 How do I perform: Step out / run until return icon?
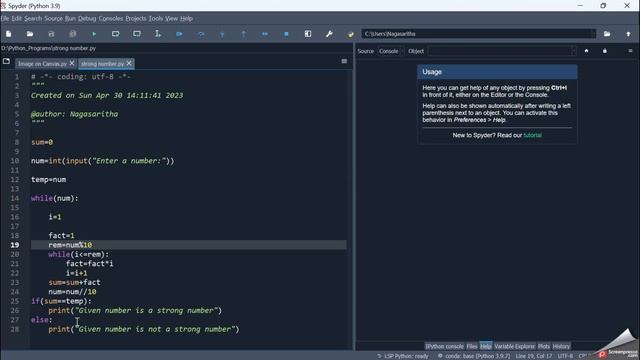pyautogui.click(x=244, y=34)
